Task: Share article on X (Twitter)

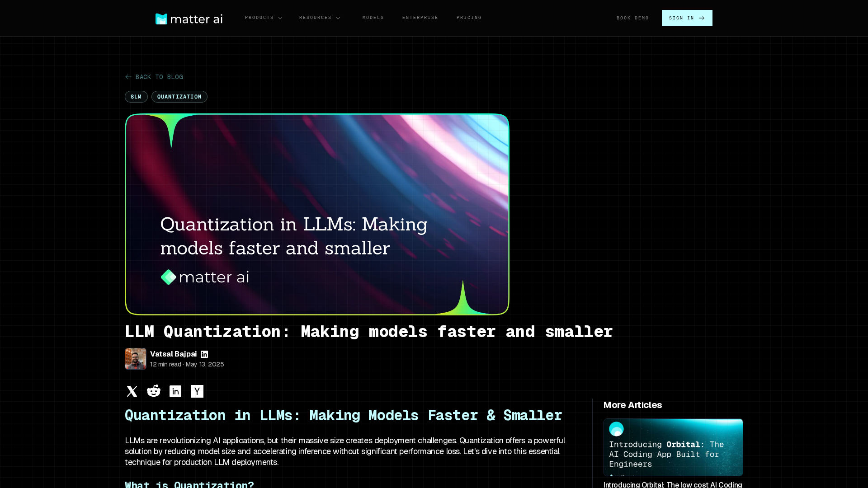Action: point(132,391)
